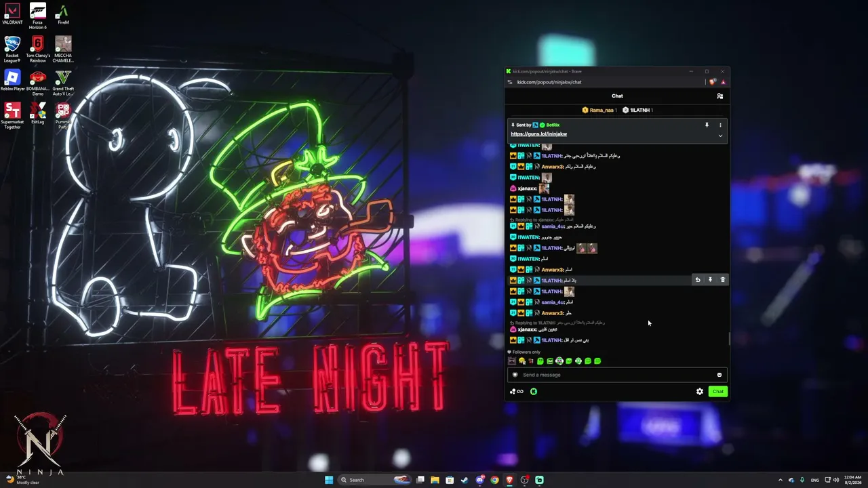This screenshot has height=488, width=868.
Task: Click the Brave Rewards triangle icon
Action: (x=723, y=82)
